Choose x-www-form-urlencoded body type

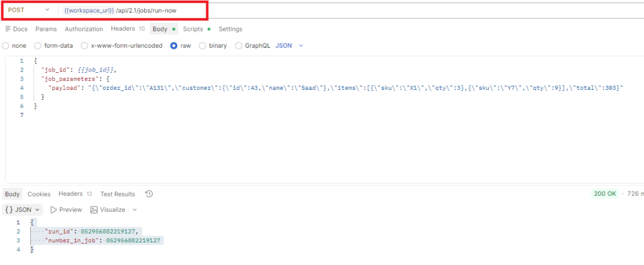pos(84,46)
